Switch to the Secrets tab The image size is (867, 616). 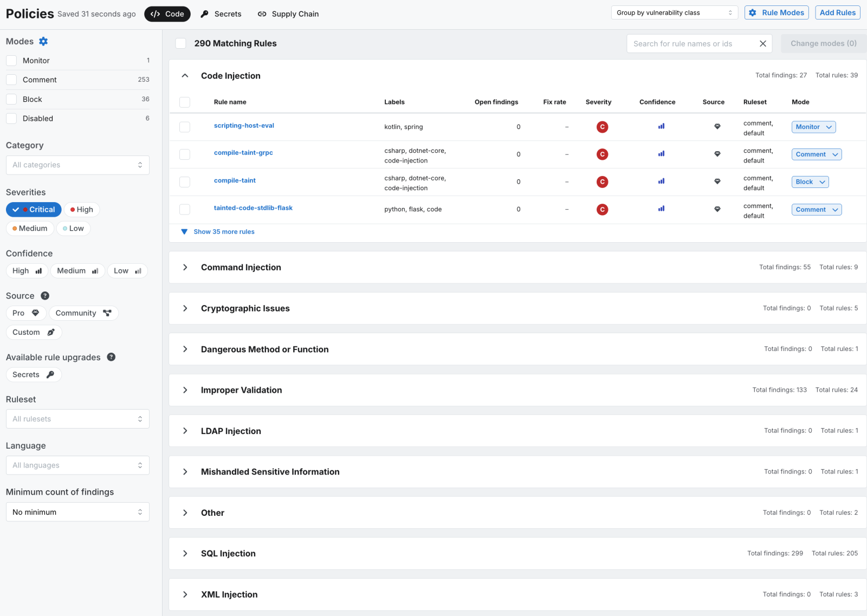[x=221, y=14]
